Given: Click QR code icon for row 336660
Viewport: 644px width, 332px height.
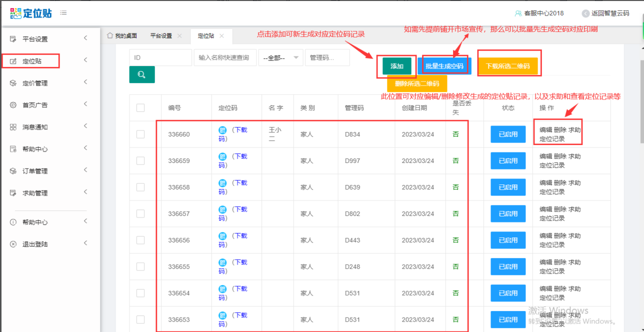Looking at the screenshot, I should 222,130.
